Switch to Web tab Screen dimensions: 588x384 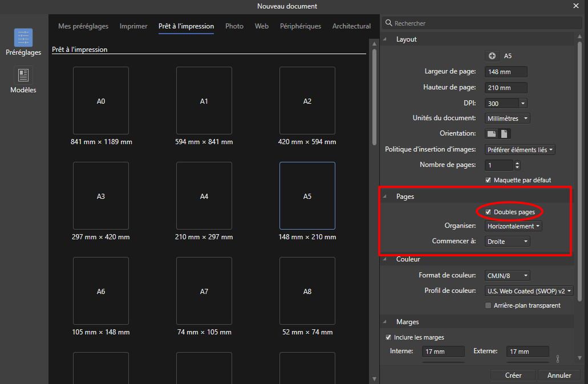(x=262, y=26)
